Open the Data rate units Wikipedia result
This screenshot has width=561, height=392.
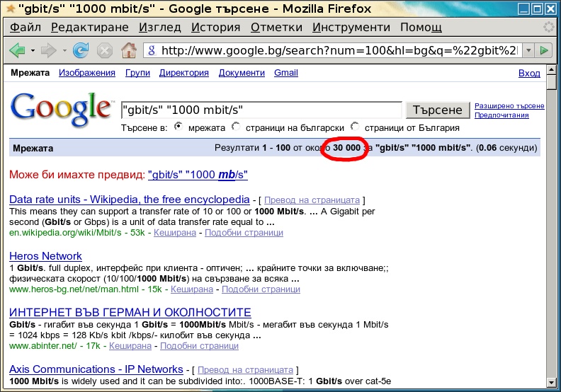[x=129, y=200]
